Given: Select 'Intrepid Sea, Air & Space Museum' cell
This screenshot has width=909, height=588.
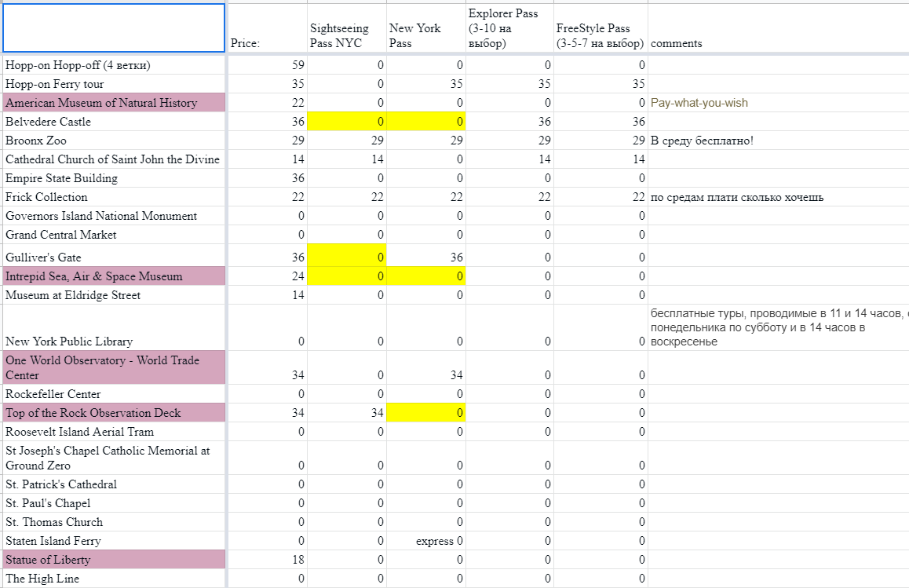Looking at the screenshot, I should 114,276.
